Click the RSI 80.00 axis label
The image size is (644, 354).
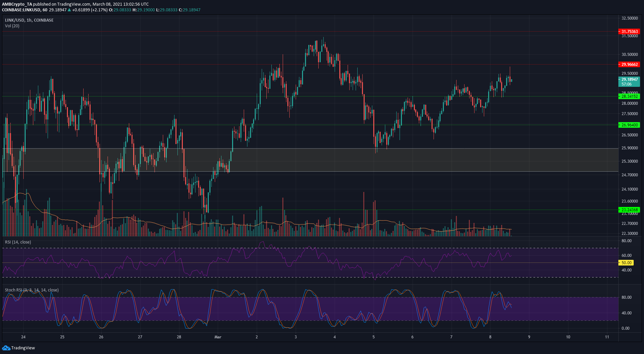pyautogui.click(x=626, y=241)
